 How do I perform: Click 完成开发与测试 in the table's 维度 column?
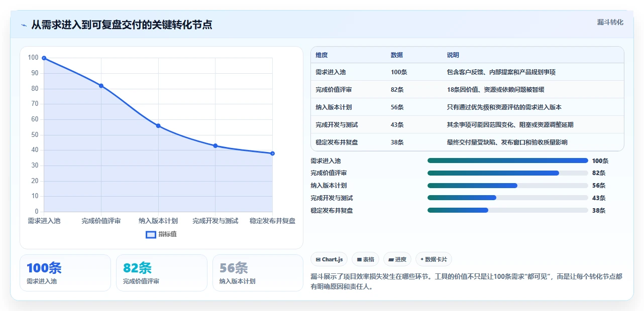coord(337,125)
